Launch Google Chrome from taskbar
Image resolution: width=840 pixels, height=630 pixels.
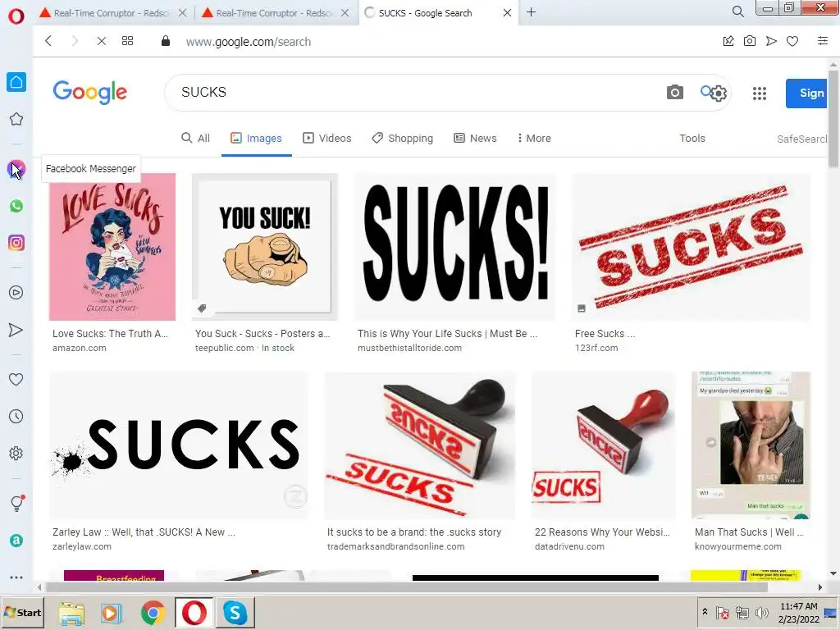(153, 612)
